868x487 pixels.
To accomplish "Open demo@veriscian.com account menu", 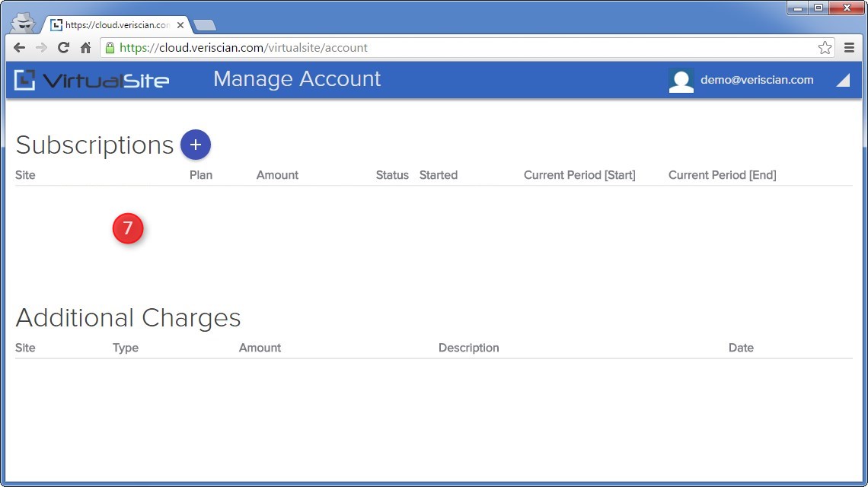I will pos(757,80).
